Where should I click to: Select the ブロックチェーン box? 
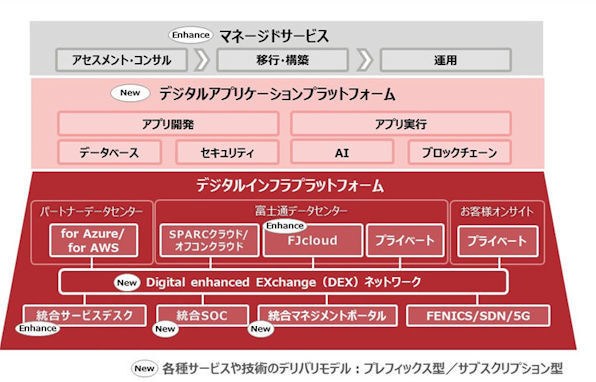tap(460, 152)
